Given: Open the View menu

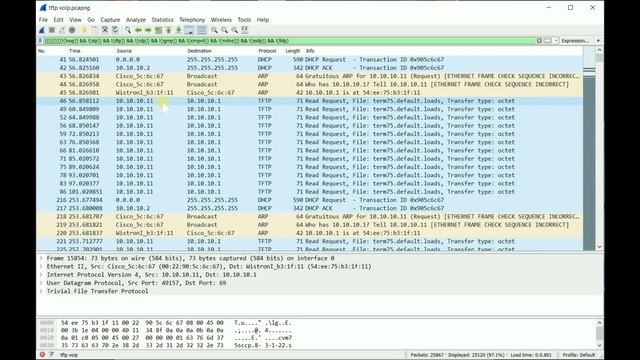Looking at the screenshot, I should pyautogui.click(x=75, y=20).
